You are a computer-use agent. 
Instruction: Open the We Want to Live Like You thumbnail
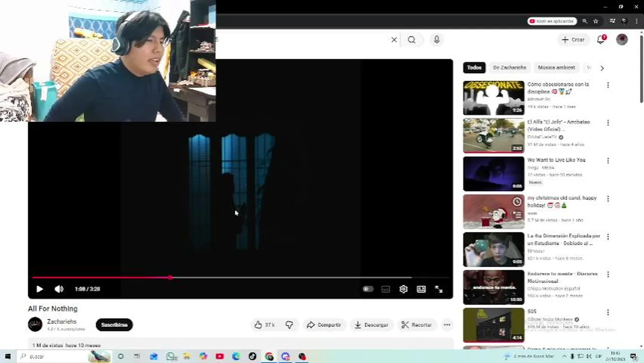point(493,173)
